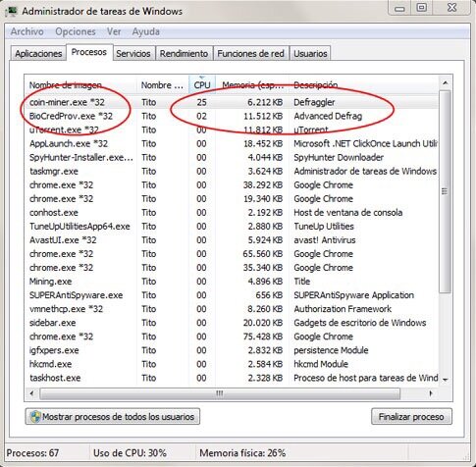Go to the Funciones de red tab
Viewport: 476px width, 467px height.
pyautogui.click(x=251, y=54)
